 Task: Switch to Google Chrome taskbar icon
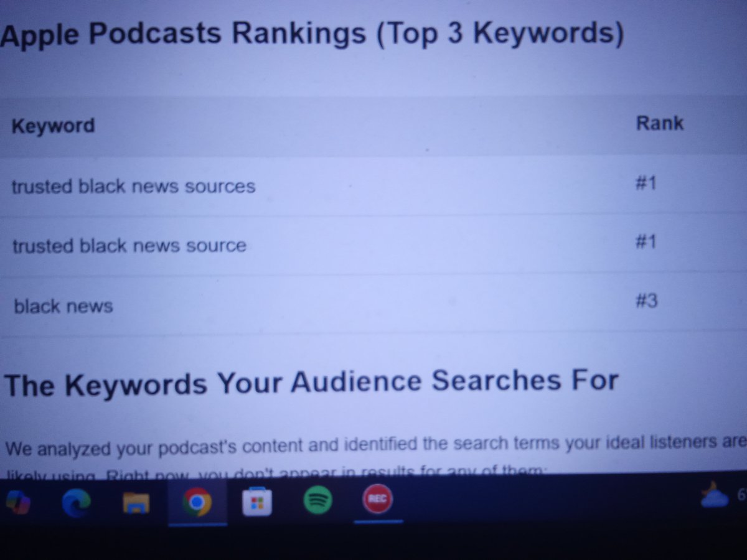(x=197, y=502)
